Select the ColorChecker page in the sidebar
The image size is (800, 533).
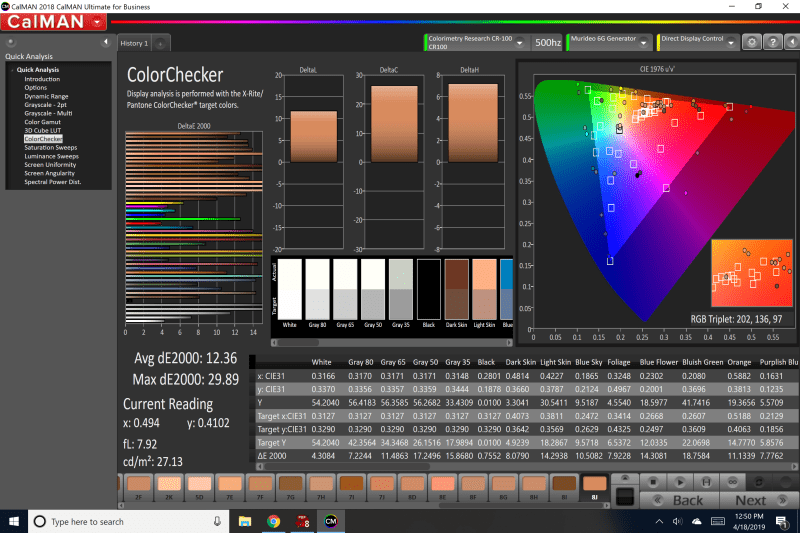click(43, 139)
